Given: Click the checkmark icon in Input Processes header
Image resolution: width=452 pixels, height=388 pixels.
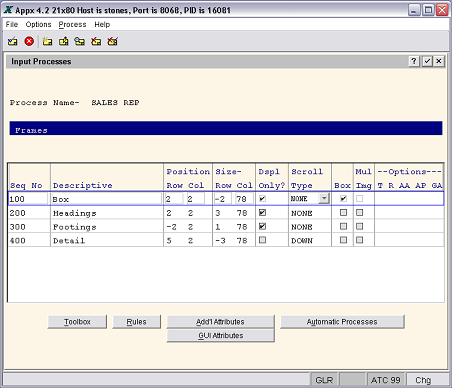Looking at the screenshot, I should pyautogui.click(x=427, y=61).
